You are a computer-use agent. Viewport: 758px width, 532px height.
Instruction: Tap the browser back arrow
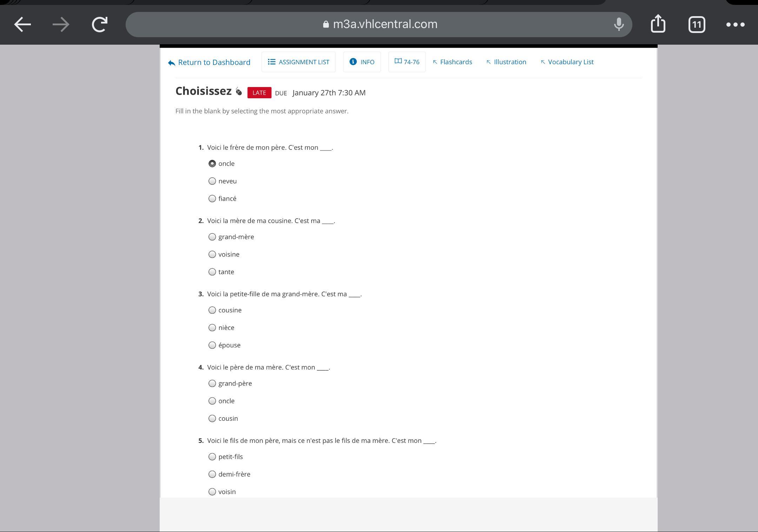(x=22, y=25)
